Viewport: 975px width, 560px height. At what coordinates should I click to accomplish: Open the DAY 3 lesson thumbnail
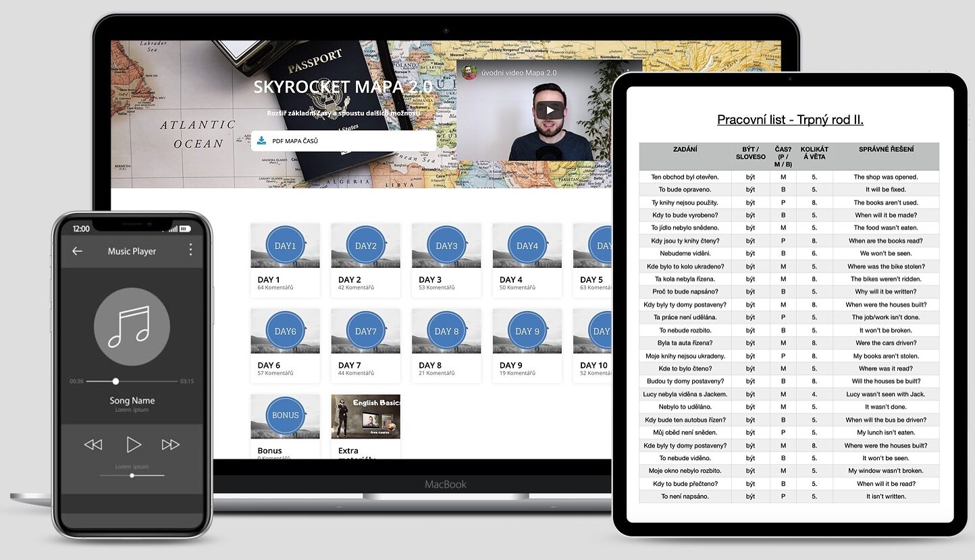point(446,246)
